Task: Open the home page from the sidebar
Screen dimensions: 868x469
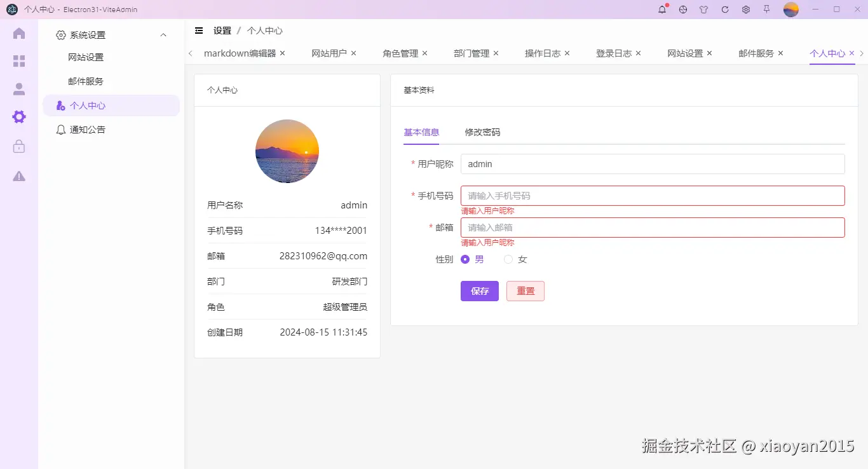Action: click(x=18, y=32)
